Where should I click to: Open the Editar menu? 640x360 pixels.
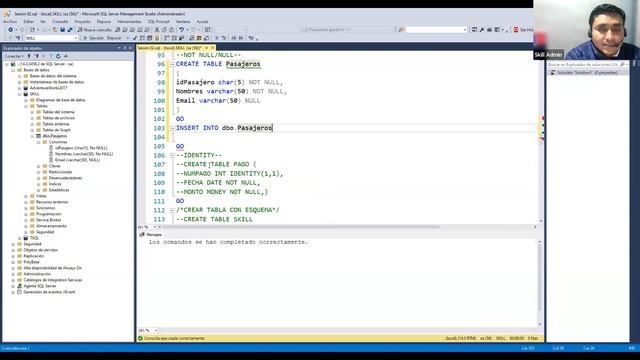tap(29, 22)
